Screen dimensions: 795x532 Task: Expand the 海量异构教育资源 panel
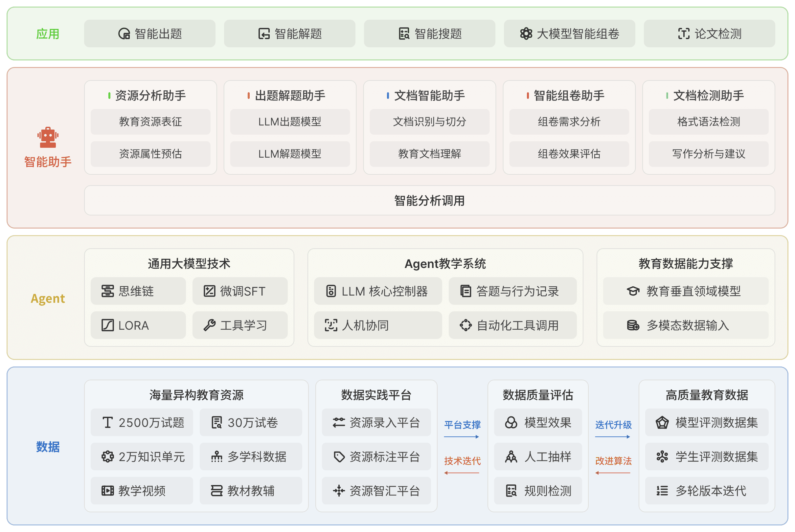pos(197,395)
